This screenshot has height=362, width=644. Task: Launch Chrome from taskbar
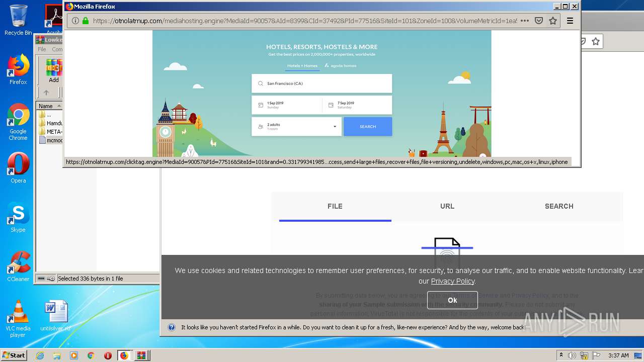click(x=91, y=355)
